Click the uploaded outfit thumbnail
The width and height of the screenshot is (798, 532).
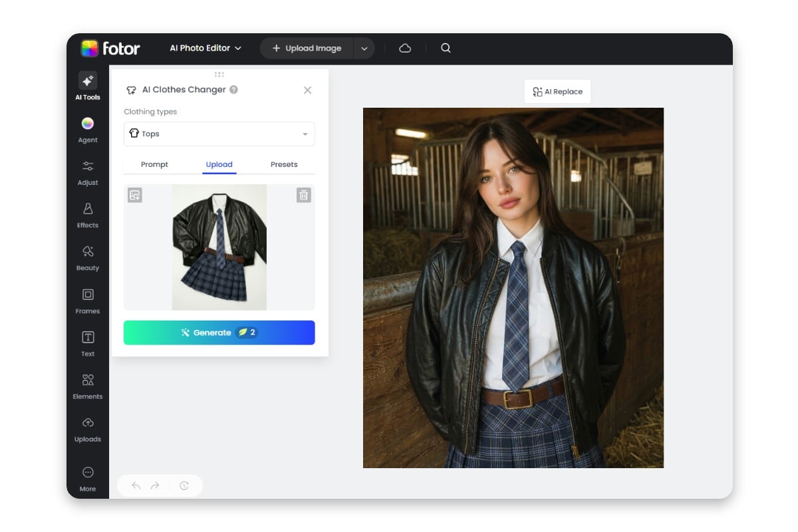[219, 247]
